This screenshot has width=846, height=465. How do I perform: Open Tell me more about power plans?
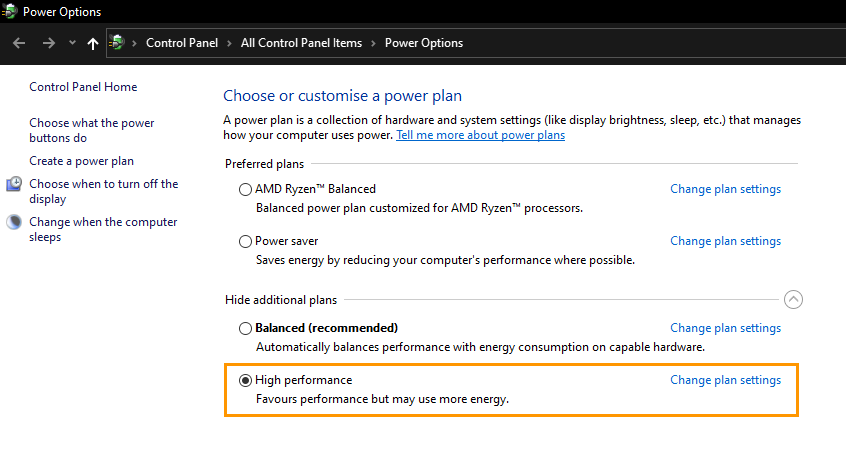click(x=481, y=135)
